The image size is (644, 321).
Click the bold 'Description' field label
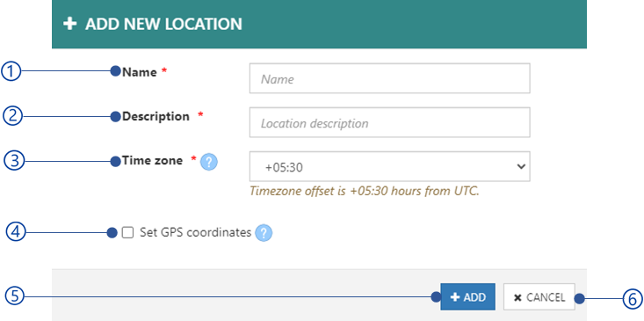click(156, 116)
